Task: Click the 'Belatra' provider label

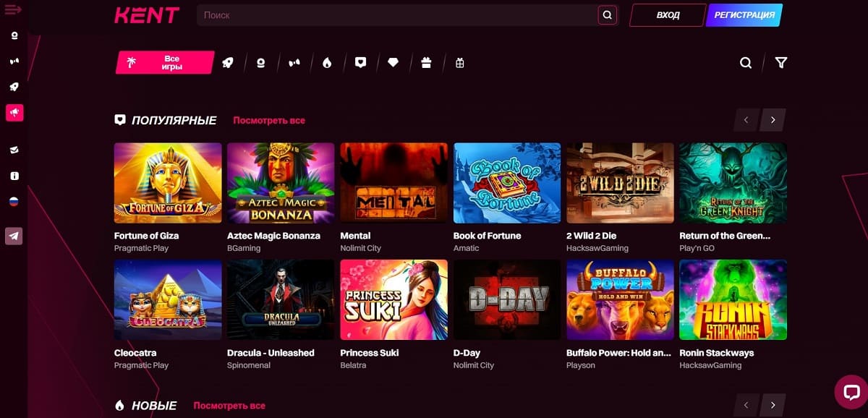Action: tap(353, 365)
